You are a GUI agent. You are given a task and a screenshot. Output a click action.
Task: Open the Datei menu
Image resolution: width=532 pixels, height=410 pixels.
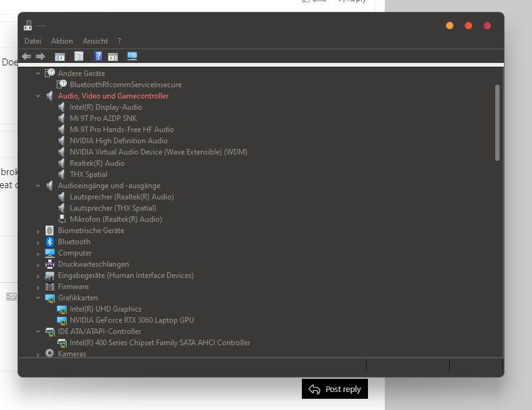tap(32, 41)
